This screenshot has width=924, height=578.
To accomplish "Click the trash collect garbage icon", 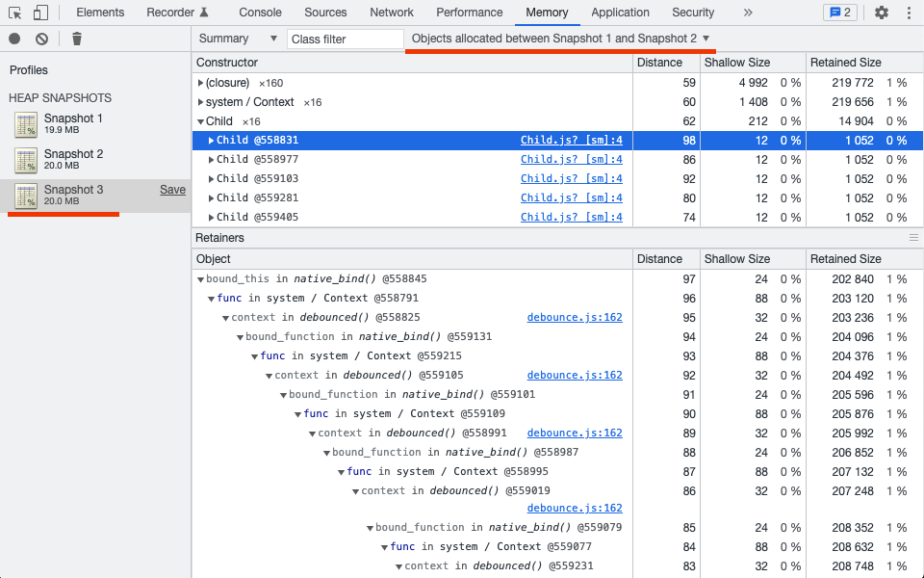I will [x=77, y=39].
